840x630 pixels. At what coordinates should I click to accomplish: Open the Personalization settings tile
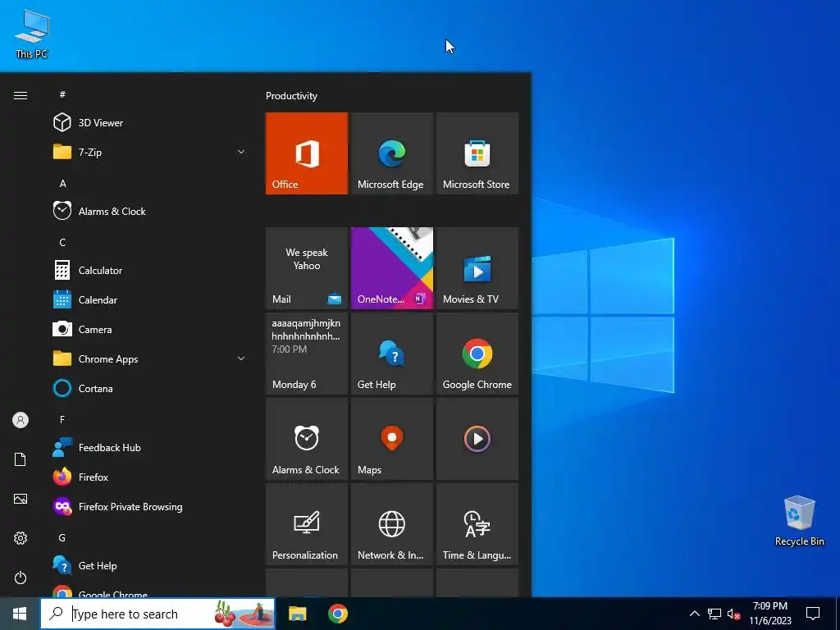(307, 524)
